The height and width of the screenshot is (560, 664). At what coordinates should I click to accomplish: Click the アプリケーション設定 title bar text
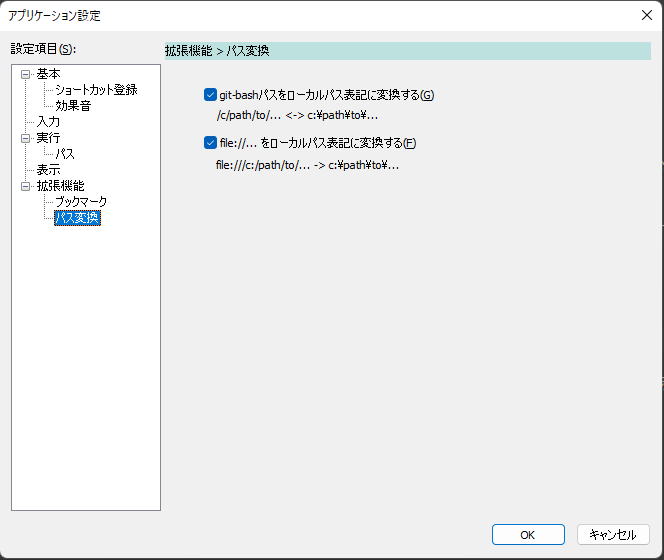[x=55, y=16]
